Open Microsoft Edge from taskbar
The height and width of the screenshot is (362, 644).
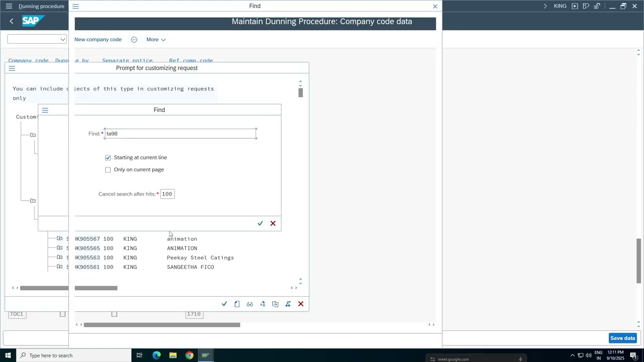[x=156, y=355]
